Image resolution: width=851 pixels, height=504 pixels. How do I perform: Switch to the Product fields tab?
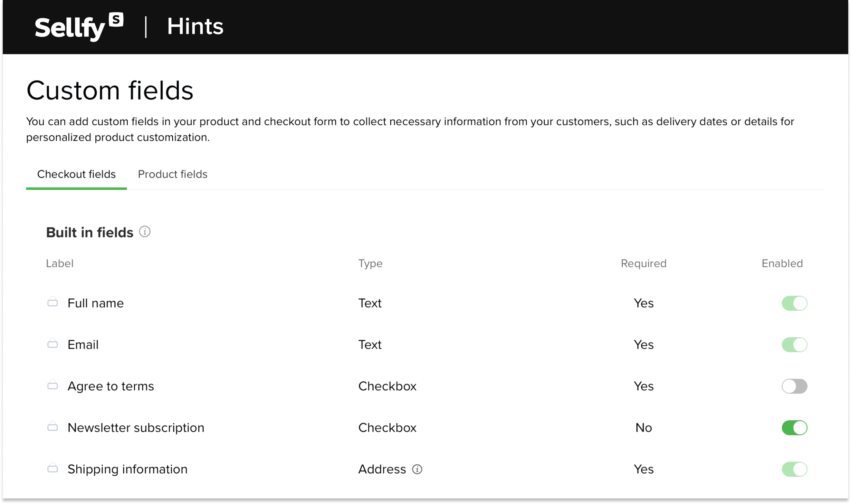(173, 174)
